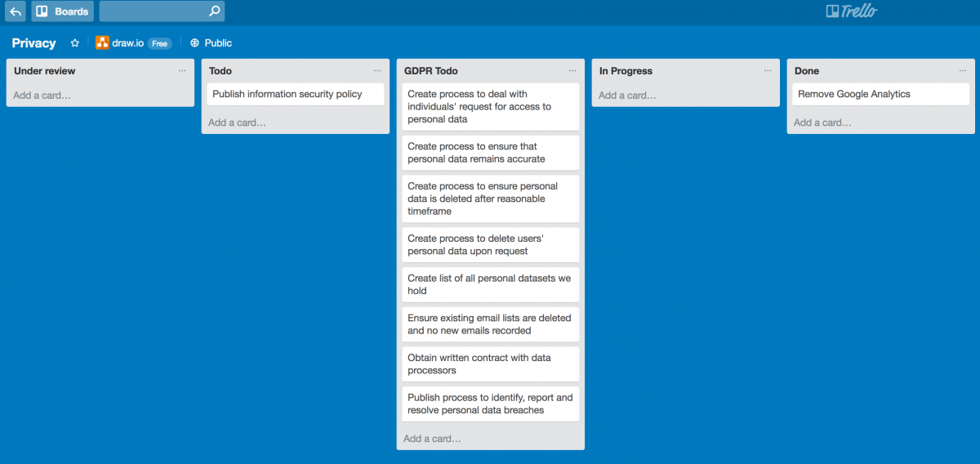Click the Free plan badge
The width and height of the screenshot is (980, 464).
(x=159, y=43)
